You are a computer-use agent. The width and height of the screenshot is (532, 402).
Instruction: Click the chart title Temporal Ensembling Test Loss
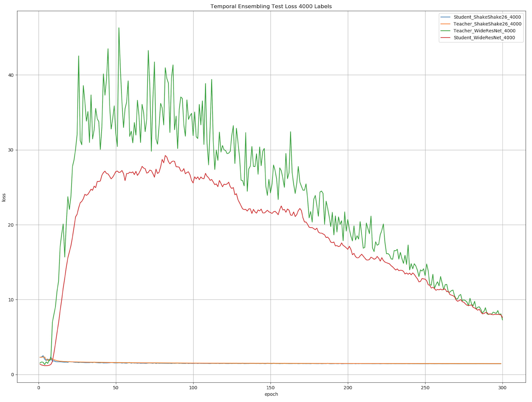click(271, 6)
